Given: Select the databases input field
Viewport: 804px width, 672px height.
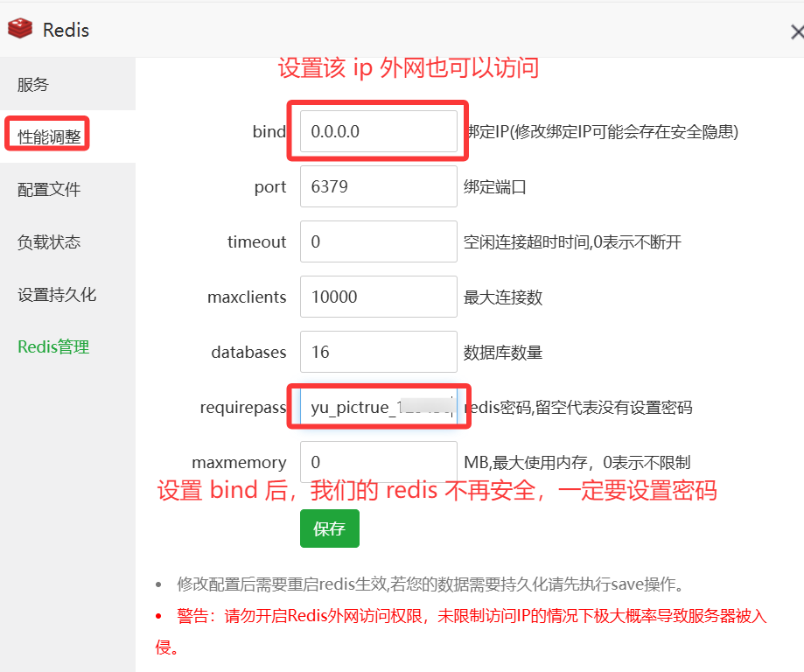Looking at the screenshot, I should coord(379,352).
